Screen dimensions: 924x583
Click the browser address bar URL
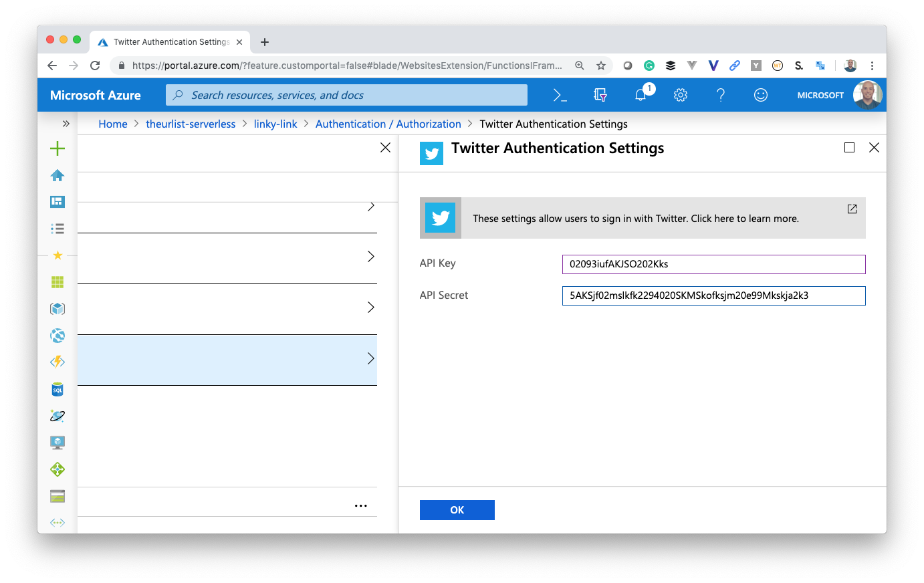pyautogui.click(x=347, y=66)
